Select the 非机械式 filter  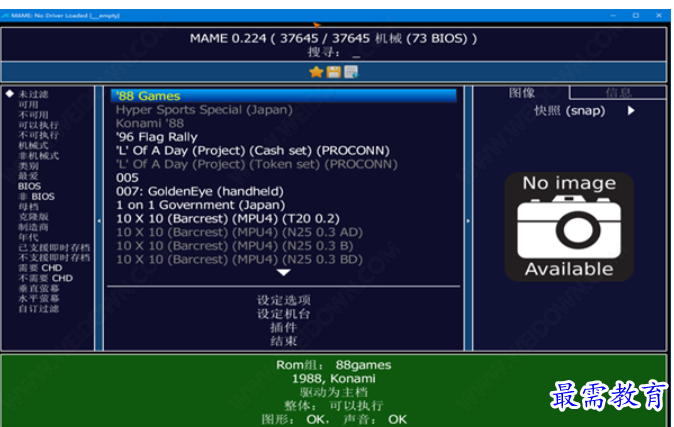[x=38, y=156]
